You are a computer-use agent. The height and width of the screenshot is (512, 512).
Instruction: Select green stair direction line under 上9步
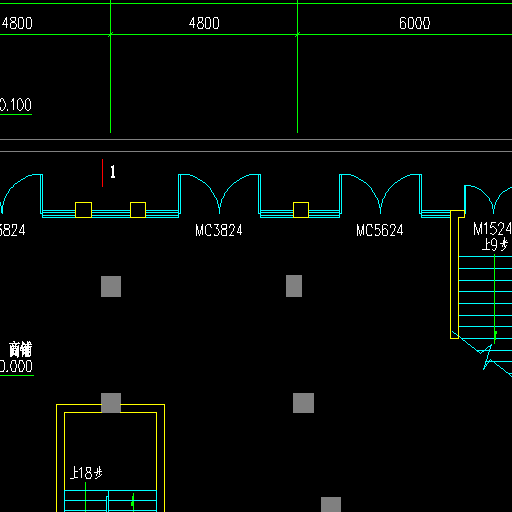pos(495,299)
